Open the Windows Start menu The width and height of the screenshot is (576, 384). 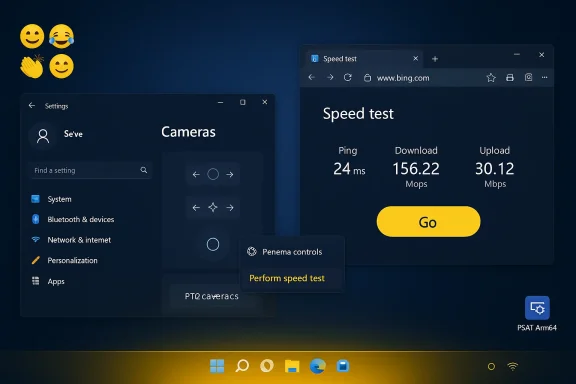(217, 366)
